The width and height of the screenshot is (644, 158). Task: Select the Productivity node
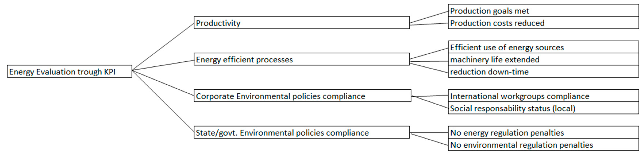[x=302, y=23]
